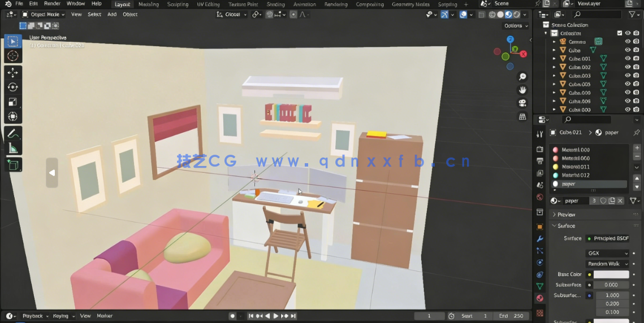Viewport: 644px width, 323px height.
Task: Expand the Camera item in outliner
Action: tap(554, 42)
